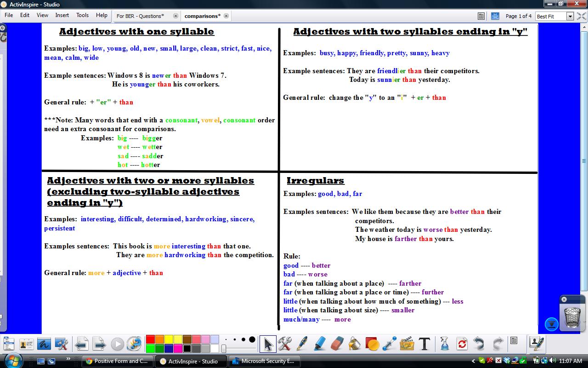Click the Undo arrow
This screenshot has width=588, height=368.
pos(479,344)
